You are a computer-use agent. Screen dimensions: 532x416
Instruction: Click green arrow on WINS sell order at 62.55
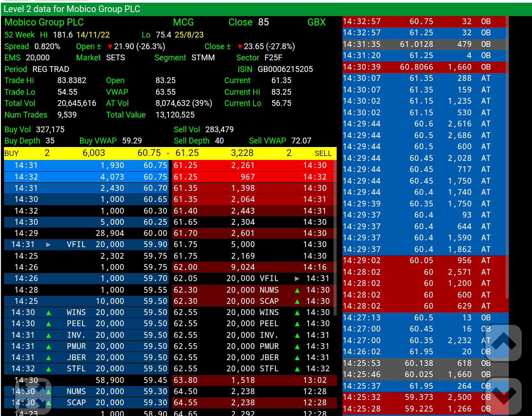297,313
